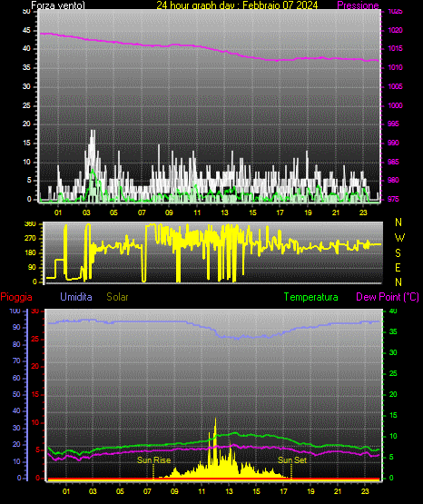Image resolution: width=423 pixels, height=504 pixels.
Task: Click the red '25' rain axis value
Action: pyautogui.click(x=35, y=339)
